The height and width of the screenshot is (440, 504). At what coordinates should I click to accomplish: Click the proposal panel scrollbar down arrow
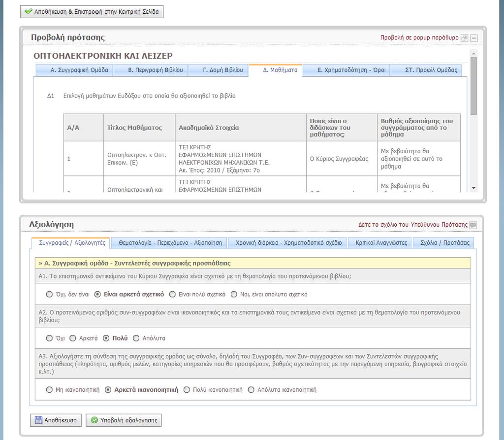(473, 188)
